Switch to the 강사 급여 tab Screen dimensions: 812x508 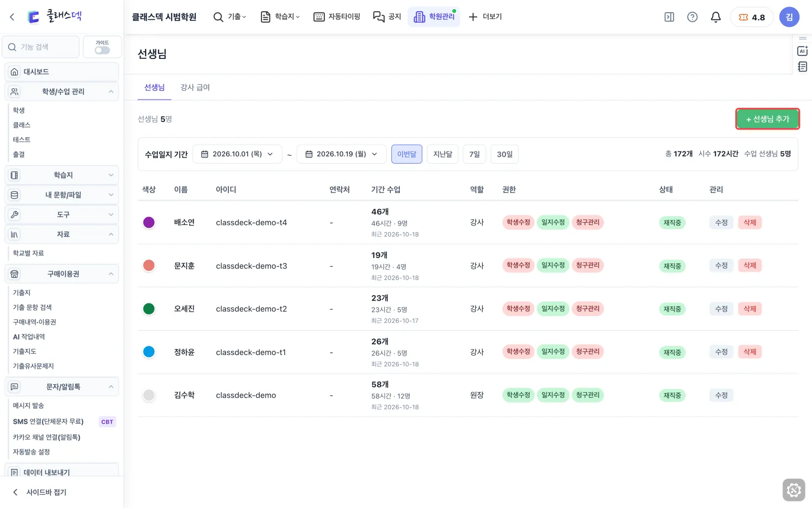click(x=195, y=87)
